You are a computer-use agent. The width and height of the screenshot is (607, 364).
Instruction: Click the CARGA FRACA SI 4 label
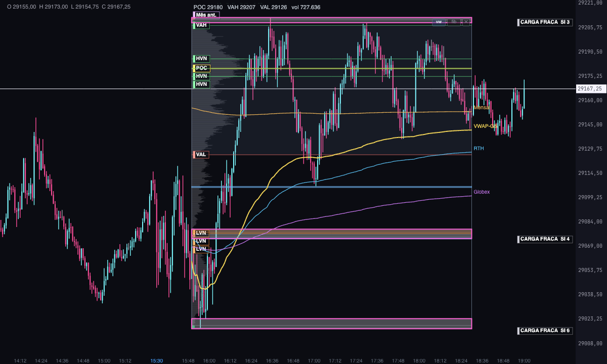[545, 239]
